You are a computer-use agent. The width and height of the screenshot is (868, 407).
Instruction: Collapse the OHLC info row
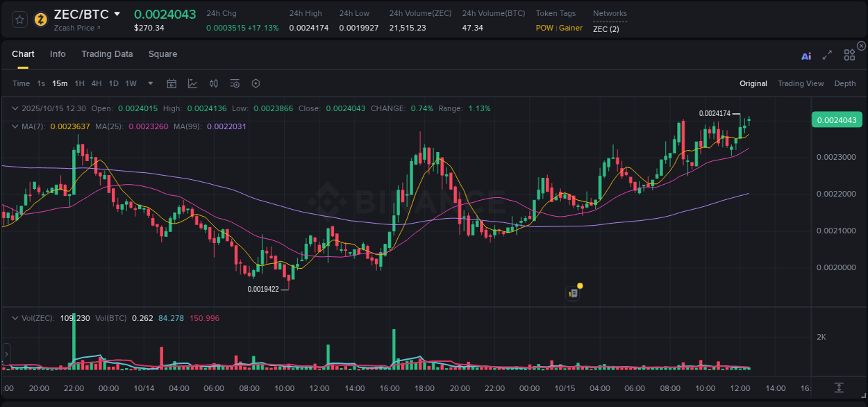click(x=15, y=108)
